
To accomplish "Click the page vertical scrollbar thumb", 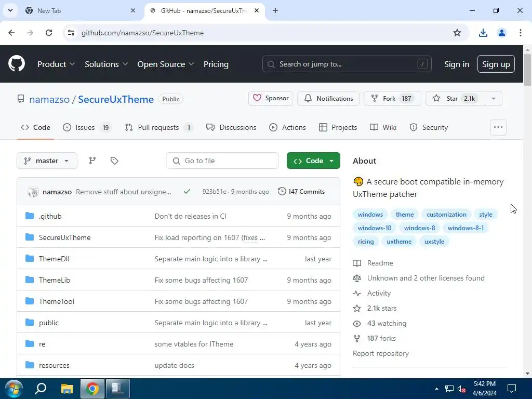I will [527, 70].
